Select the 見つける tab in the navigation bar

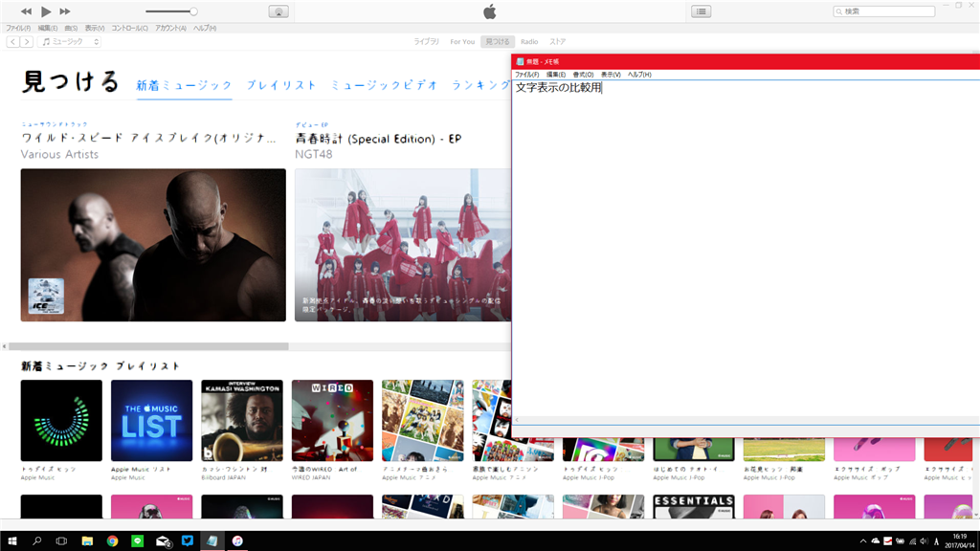tap(498, 42)
